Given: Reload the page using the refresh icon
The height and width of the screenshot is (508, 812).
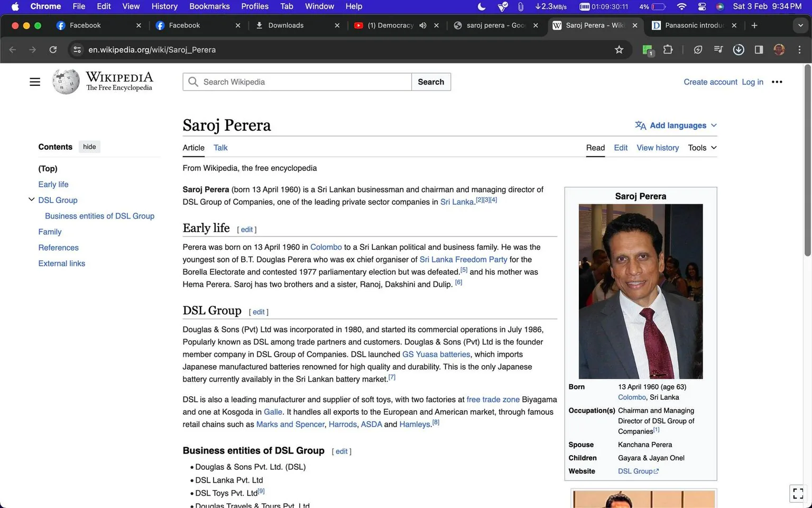Looking at the screenshot, I should pyautogui.click(x=53, y=49).
